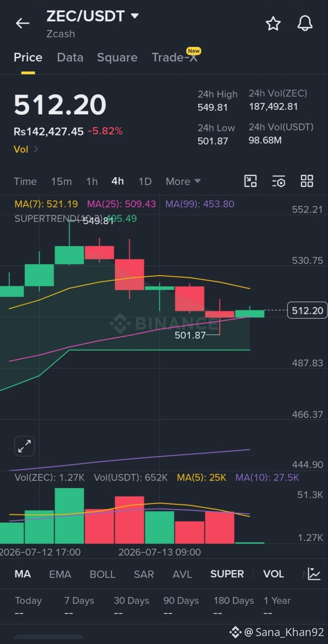Open chart indicator settings icon
This screenshot has height=644, width=328.
tap(279, 181)
